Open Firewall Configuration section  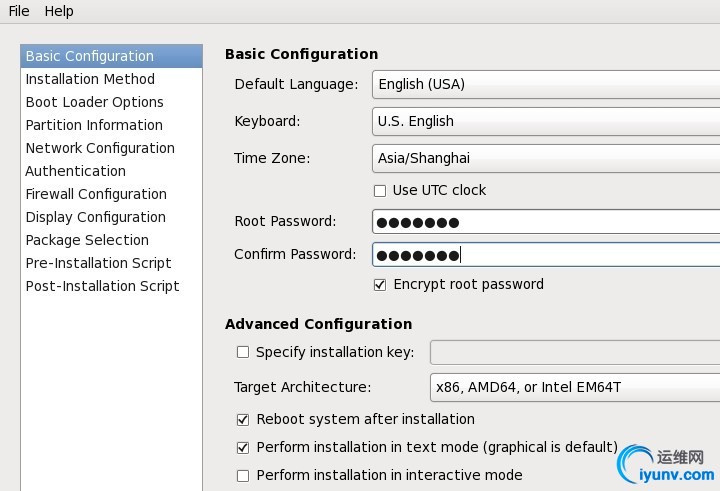point(96,194)
